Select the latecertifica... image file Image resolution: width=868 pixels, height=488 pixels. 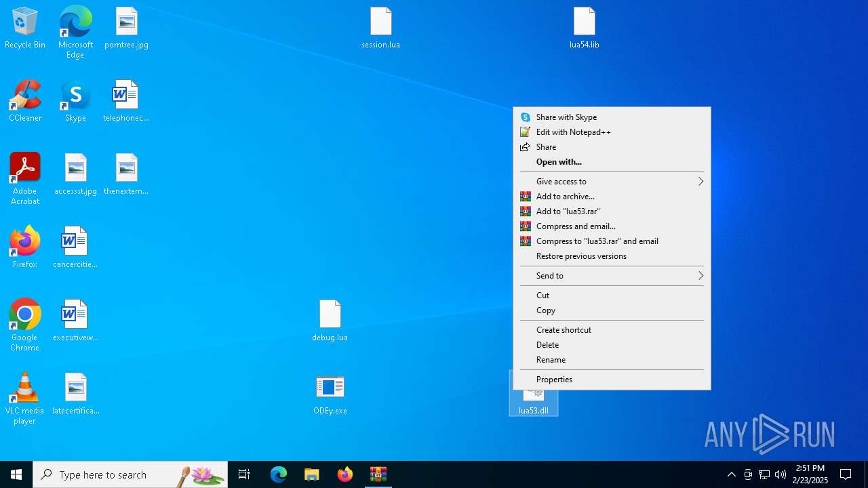coord(75,394)
